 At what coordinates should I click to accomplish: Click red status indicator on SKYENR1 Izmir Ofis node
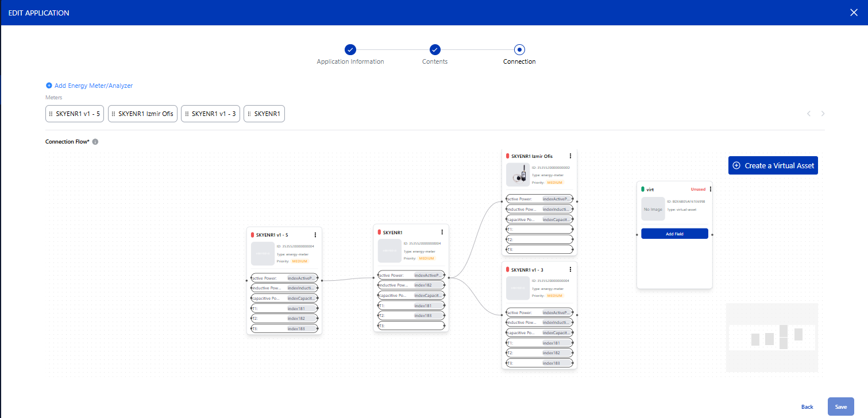(x=507, y=156)
